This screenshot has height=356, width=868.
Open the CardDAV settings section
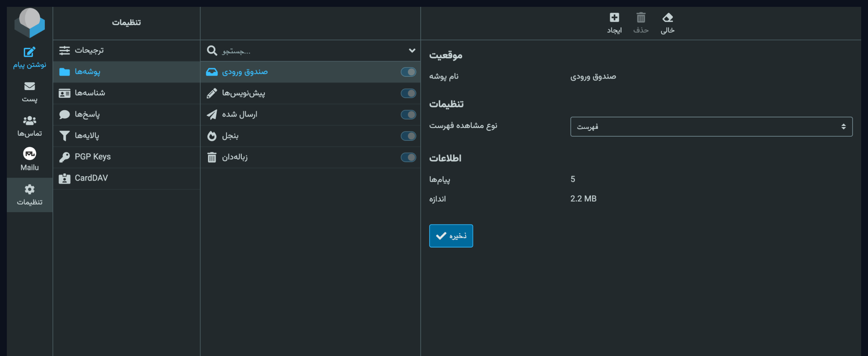coord(91,178)
